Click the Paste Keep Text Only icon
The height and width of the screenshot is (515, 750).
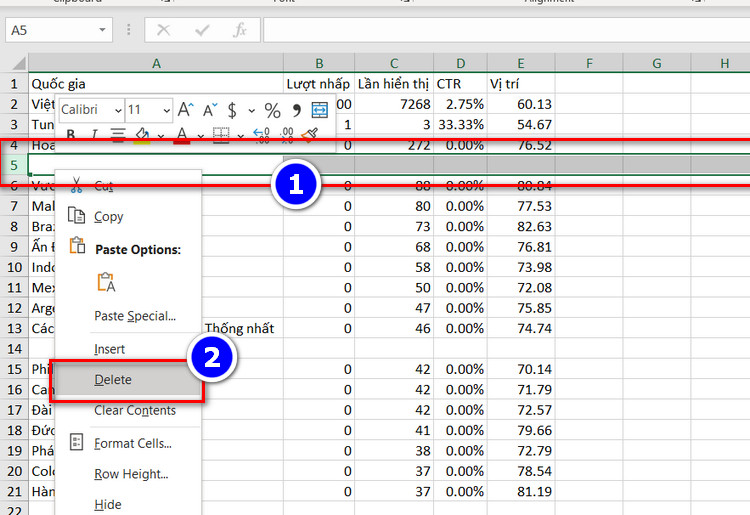(106, 282)
